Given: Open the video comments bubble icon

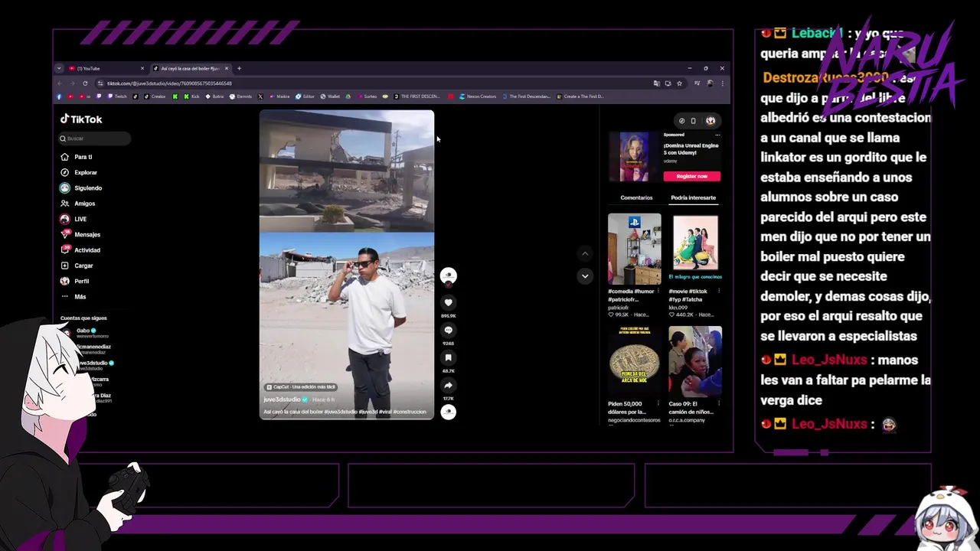Looking at the screenshot, I should pyautogui.click(x=449, y=330).
